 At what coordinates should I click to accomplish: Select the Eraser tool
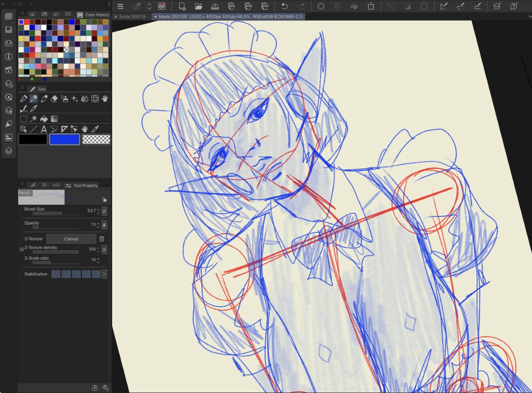pos(54,98)
